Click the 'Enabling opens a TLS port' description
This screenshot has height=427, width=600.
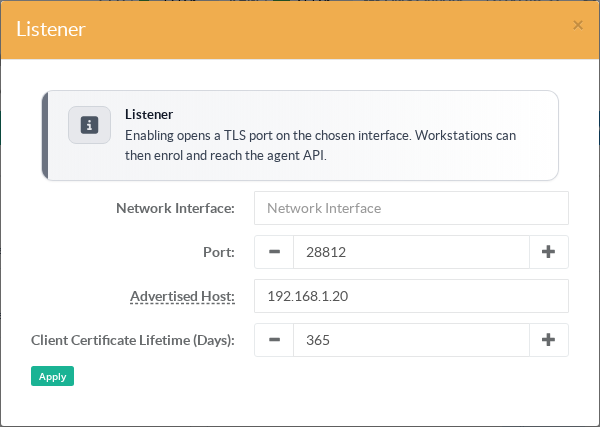coord(320,145)
